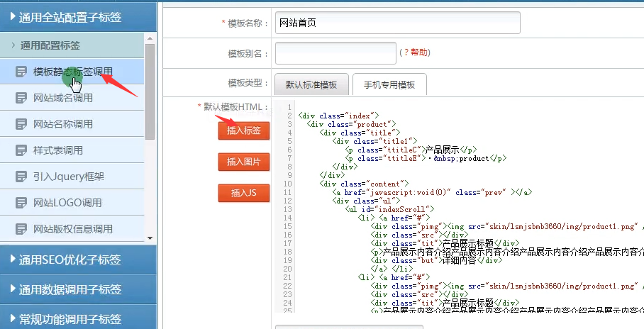Click the icon beside 网站版权信息调用

pyautogui.click(x=22, y=229)
